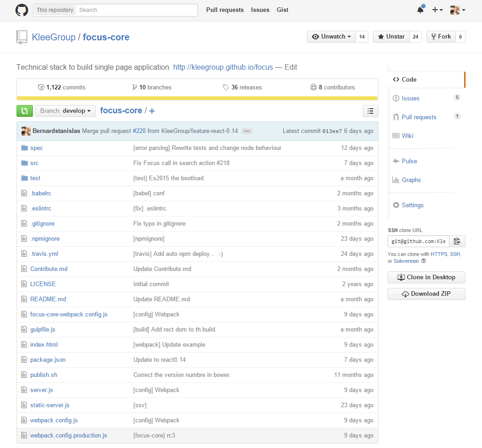
Task: Open the notifications bell
Action: (420, 10)
